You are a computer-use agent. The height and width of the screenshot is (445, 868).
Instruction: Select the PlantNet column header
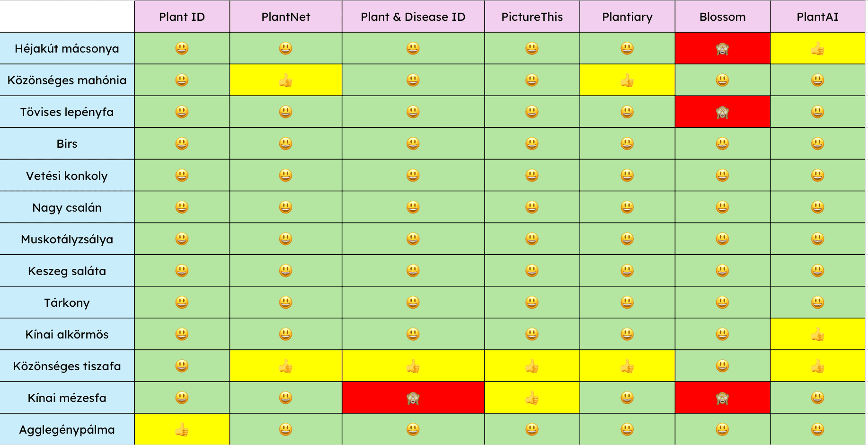coord(285,17)
